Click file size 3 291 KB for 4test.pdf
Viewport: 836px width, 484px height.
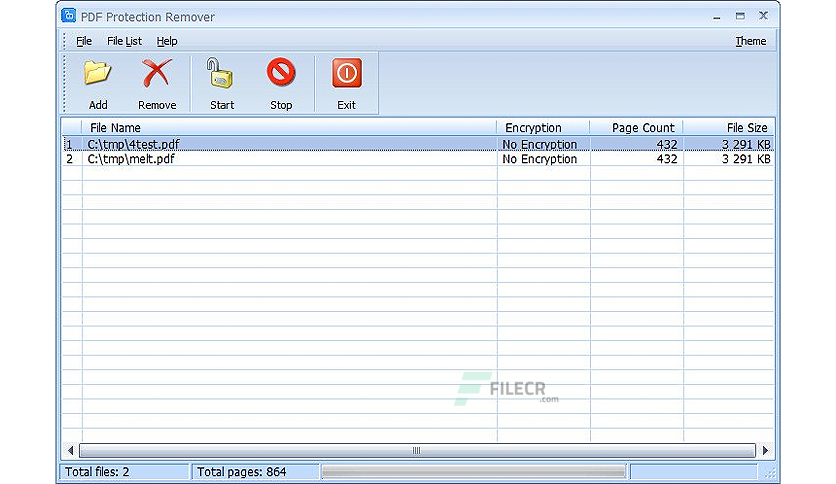746,144
